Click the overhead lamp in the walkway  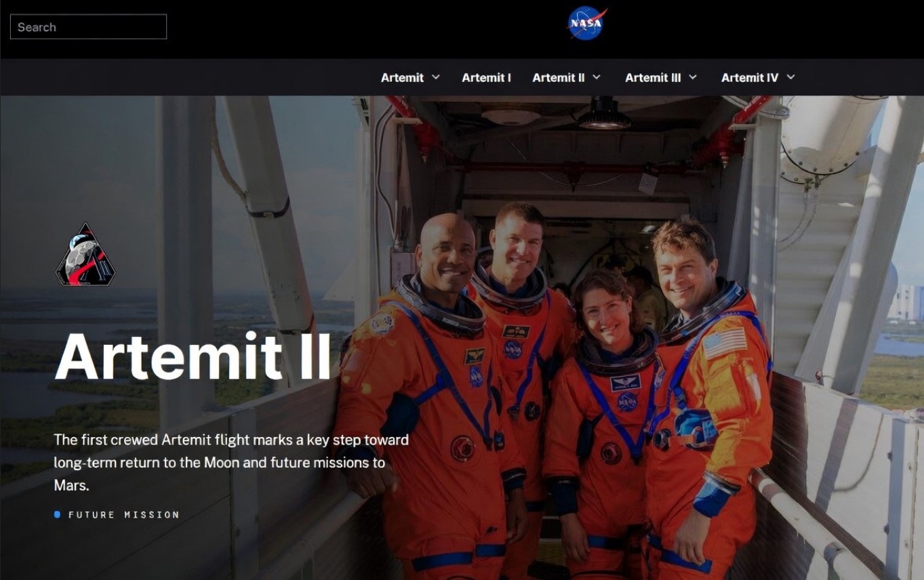point(604,115)
